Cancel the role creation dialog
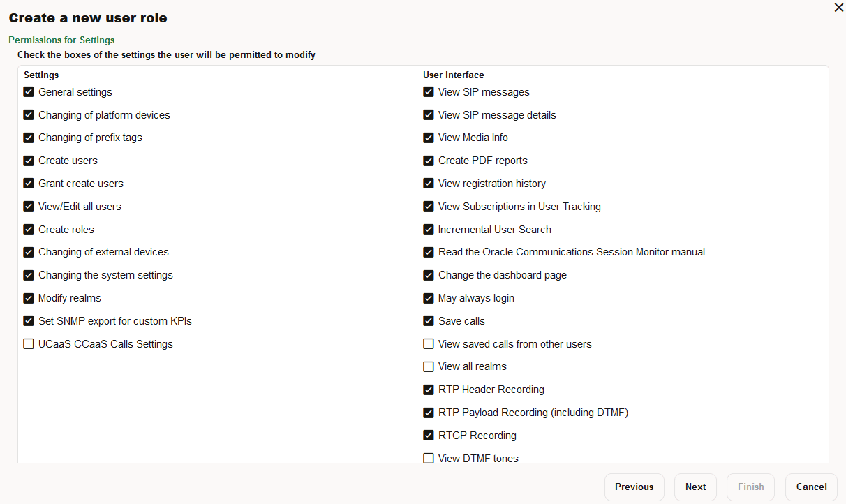Screen dimensions: 846x504 point(810,487)
